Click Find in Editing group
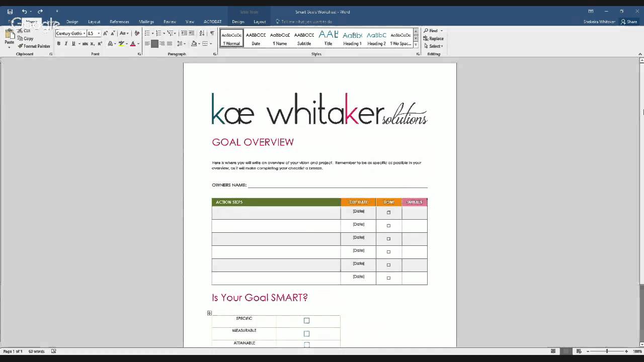The width and height of the screenshot is (644, 362). pyautogui.click(x=431, y=31)
